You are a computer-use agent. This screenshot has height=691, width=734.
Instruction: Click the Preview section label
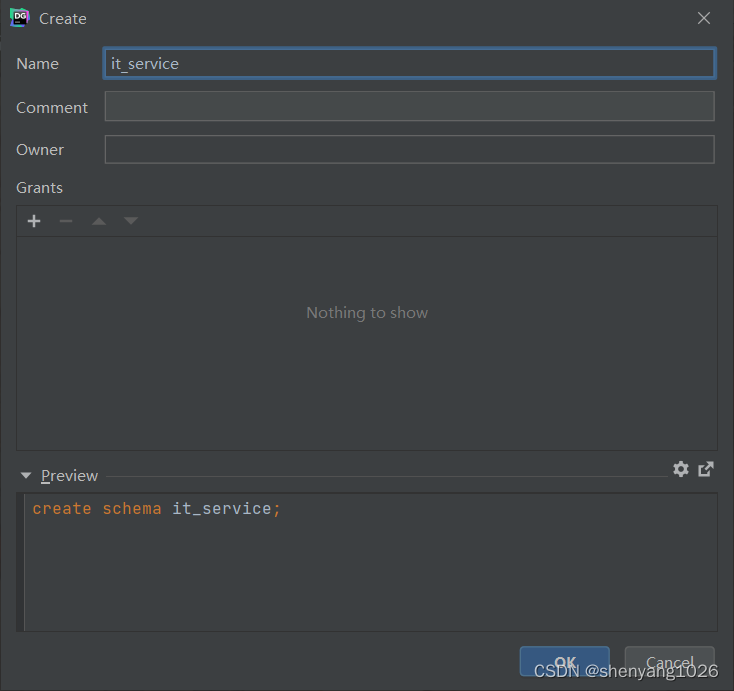[x=69, y=476]
